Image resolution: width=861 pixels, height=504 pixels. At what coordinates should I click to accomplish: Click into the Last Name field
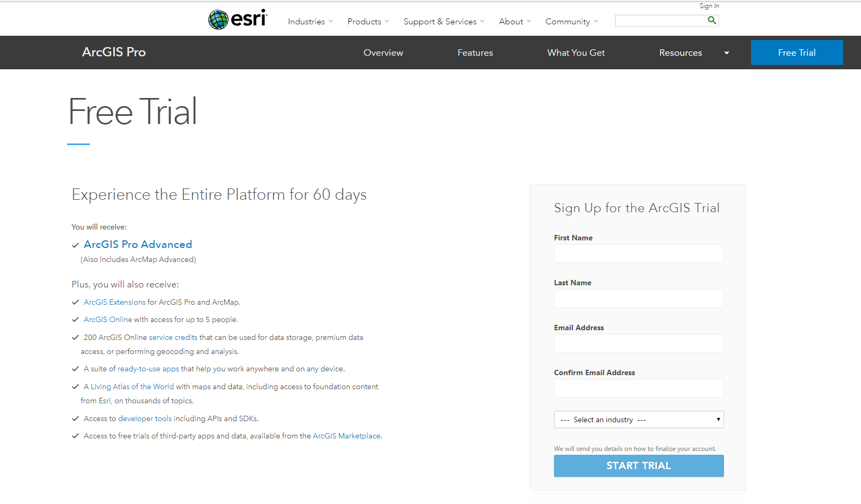(x=639, y=298)
